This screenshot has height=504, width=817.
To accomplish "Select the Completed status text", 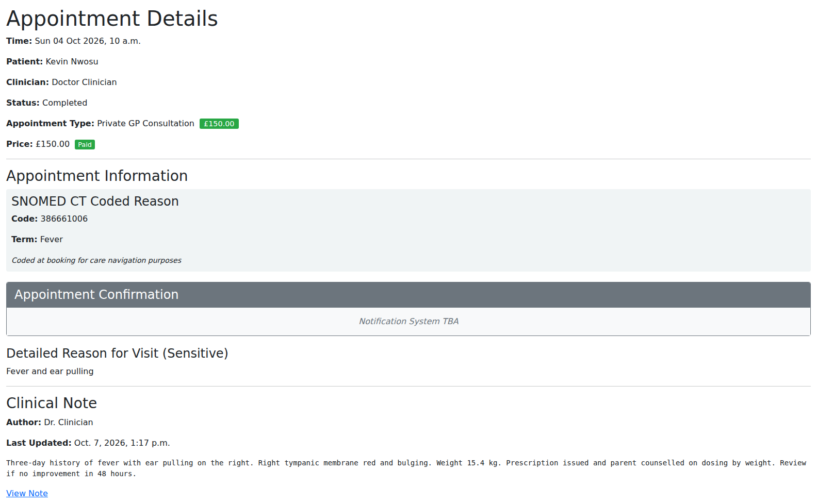I will pyautogui.click(x=64, y=103).
